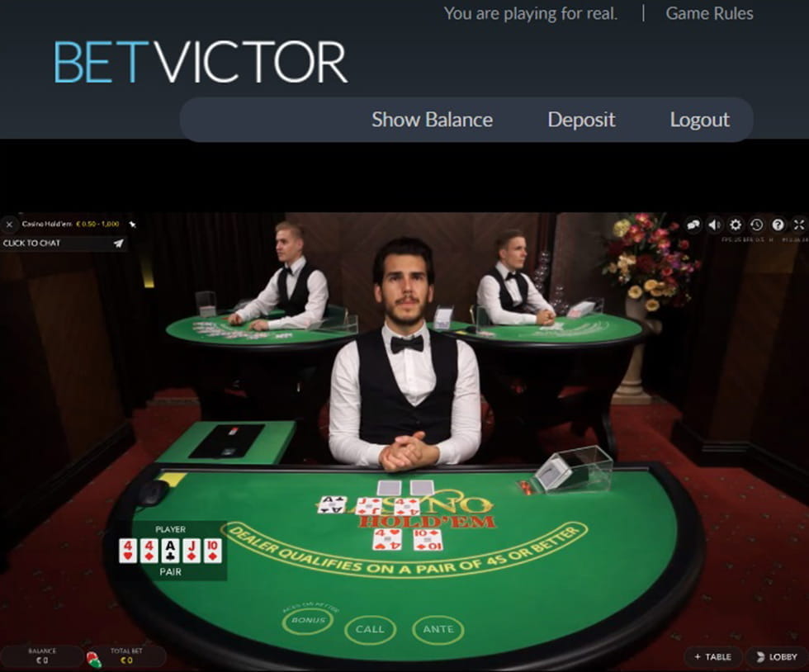809x672 pixels.
Task: Click the chat input field
Action: (x=57, y=243)
